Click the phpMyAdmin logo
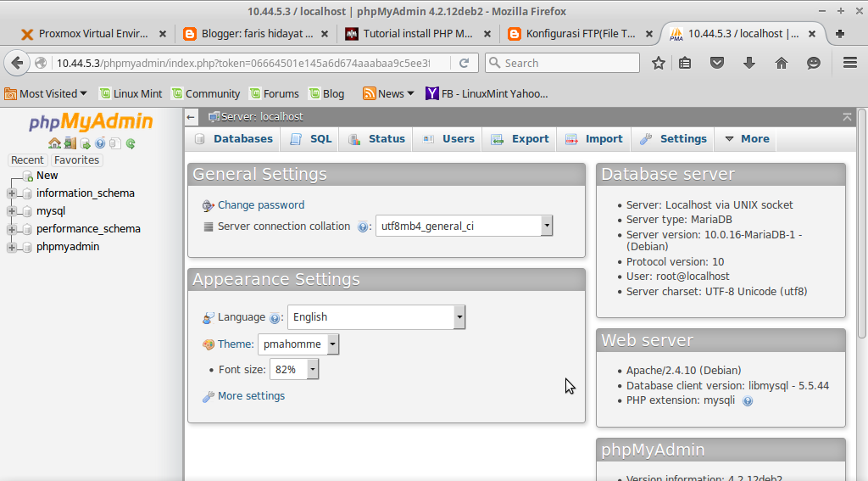Screen dimensions: 868x481 (91, 121)
